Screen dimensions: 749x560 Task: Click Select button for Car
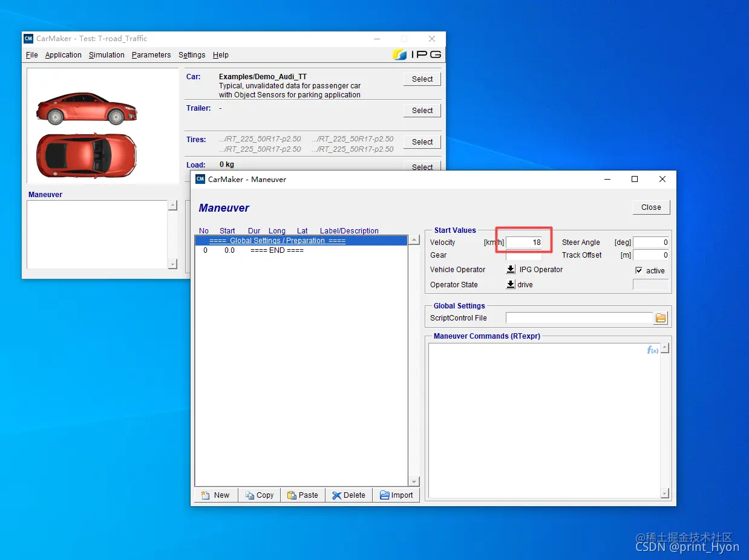[422, 79]
